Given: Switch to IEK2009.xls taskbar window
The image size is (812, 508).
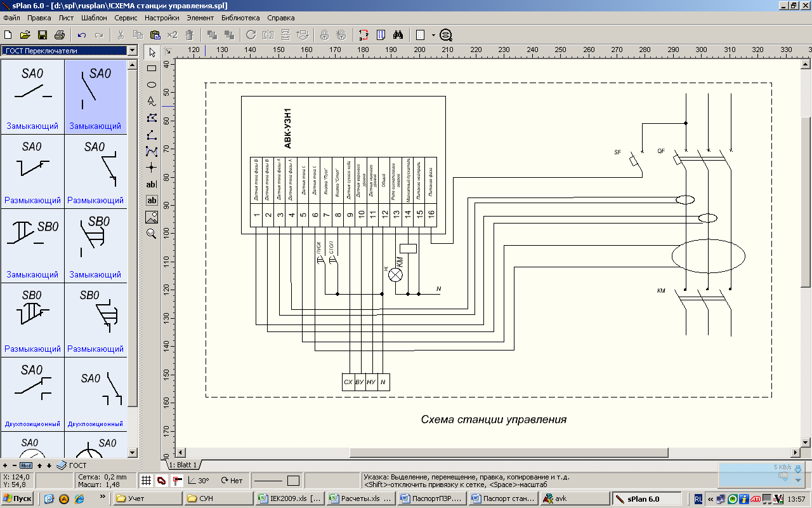Looking at the screenshot, I should [291, 499].
